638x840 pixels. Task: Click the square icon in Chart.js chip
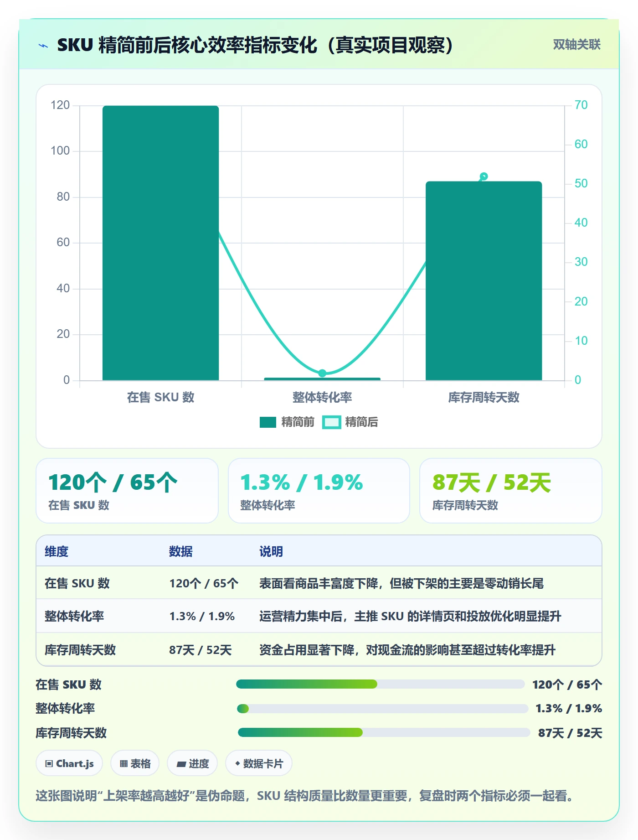coord(49,764)
